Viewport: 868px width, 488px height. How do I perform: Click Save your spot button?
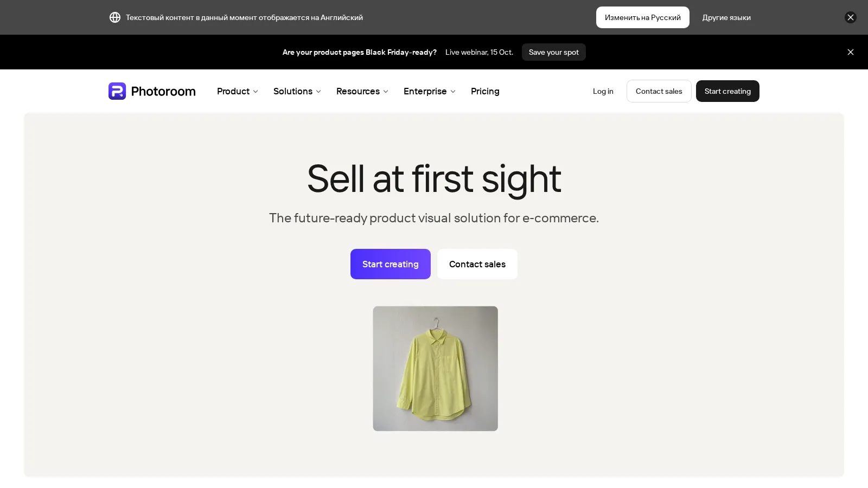(x=554, y=52)
